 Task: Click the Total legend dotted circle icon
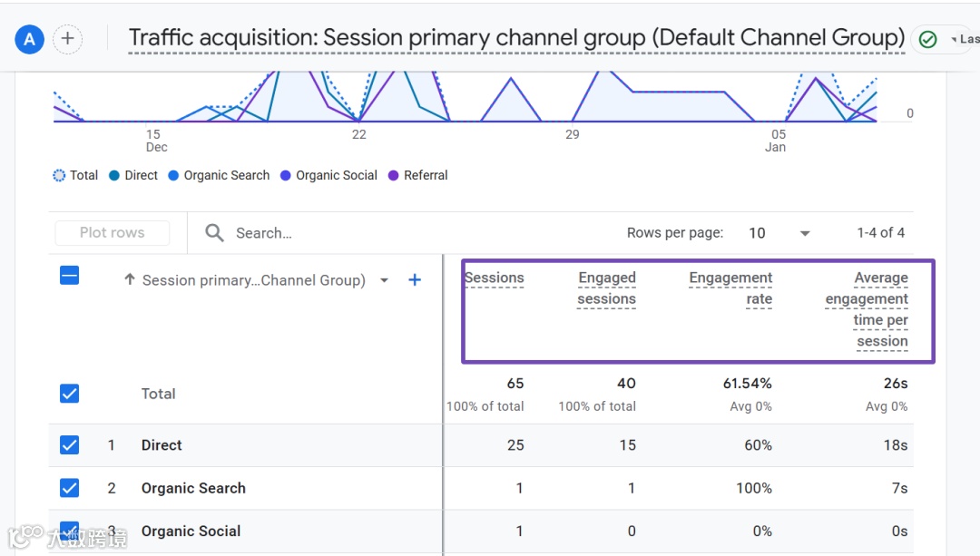60,176
